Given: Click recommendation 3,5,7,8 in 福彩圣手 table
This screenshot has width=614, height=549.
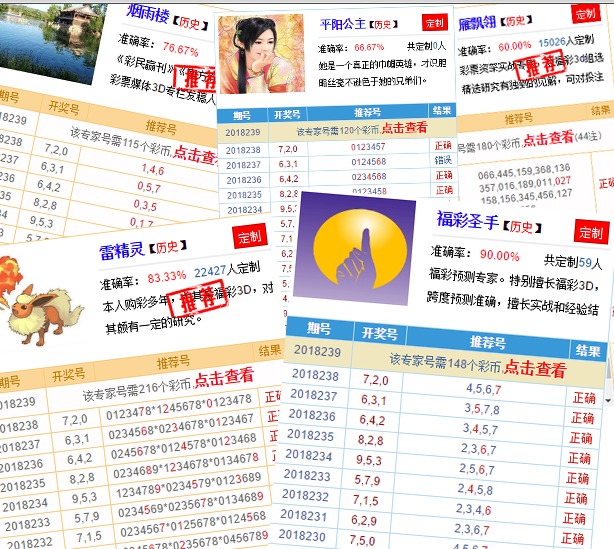Looking at the screenshot, I should [482, 409].
